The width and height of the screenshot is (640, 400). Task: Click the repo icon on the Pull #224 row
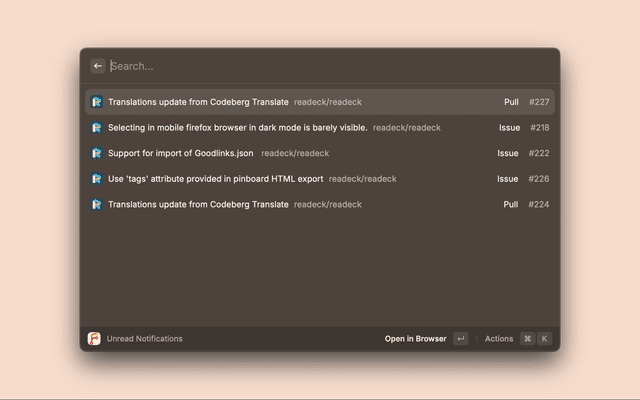coord(97,204)
